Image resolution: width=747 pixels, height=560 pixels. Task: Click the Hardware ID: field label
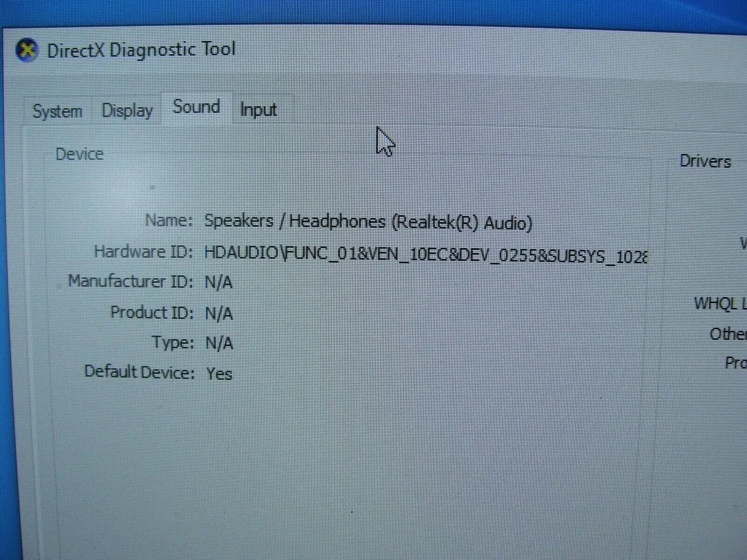(143, 252)
